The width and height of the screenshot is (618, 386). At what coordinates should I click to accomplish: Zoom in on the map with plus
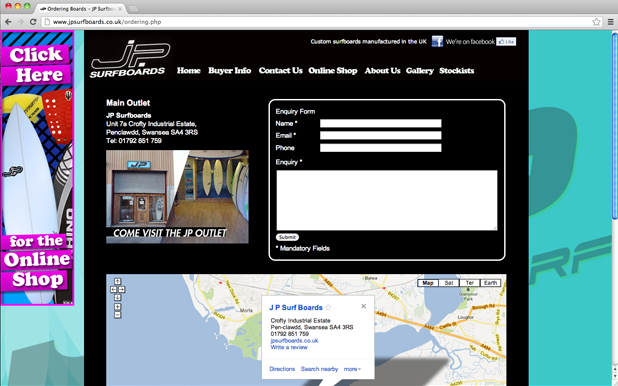click(x=117, y=307)
